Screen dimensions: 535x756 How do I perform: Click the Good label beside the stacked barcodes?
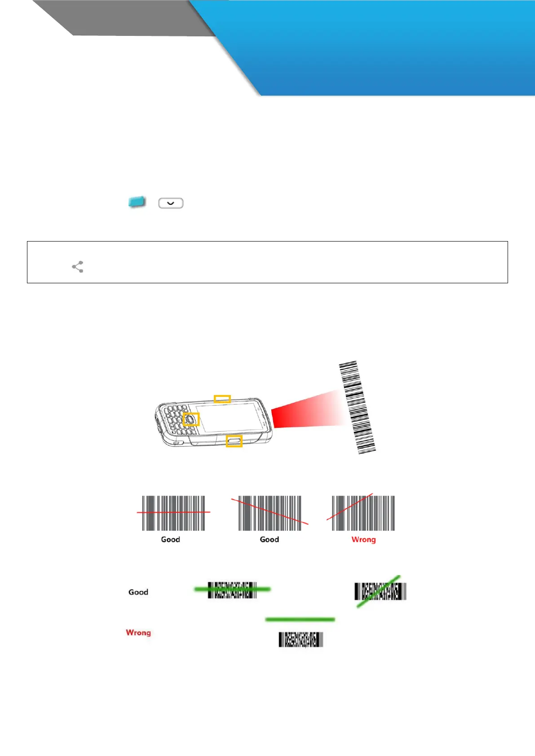pos(138,592)
